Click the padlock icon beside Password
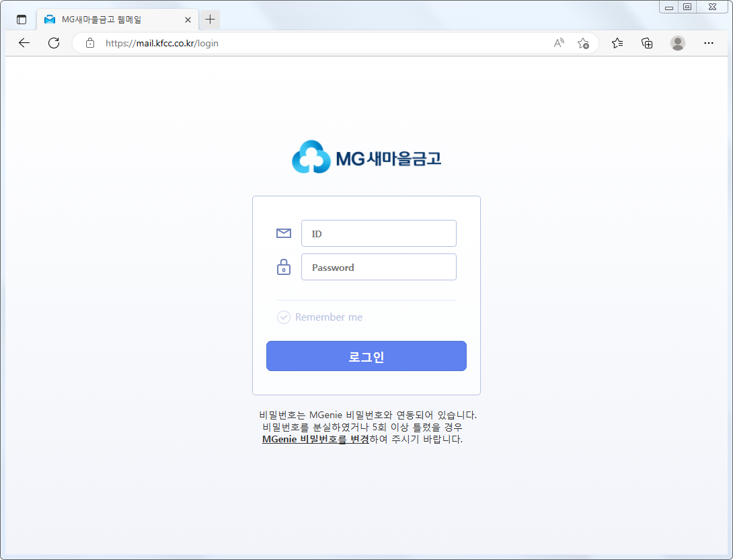 pos(284,267)
